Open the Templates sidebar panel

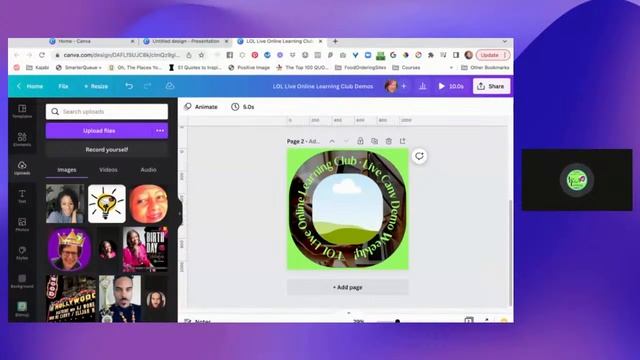point(22,111)
